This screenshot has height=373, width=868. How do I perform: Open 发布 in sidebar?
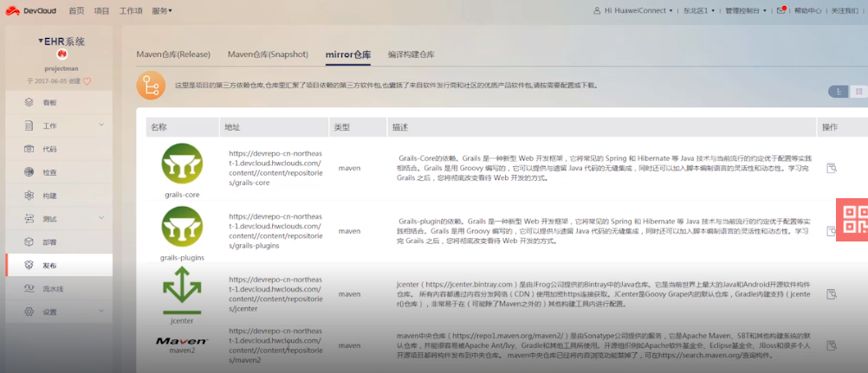59,265
